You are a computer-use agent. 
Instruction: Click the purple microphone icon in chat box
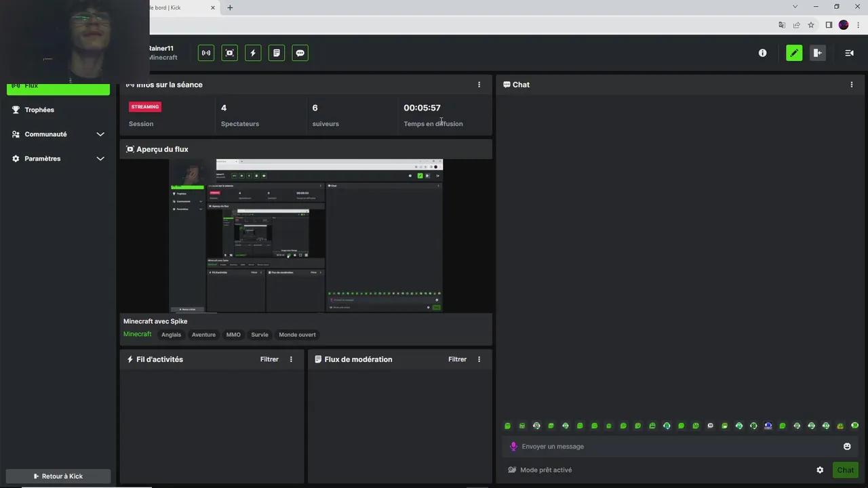click(513, 446)
